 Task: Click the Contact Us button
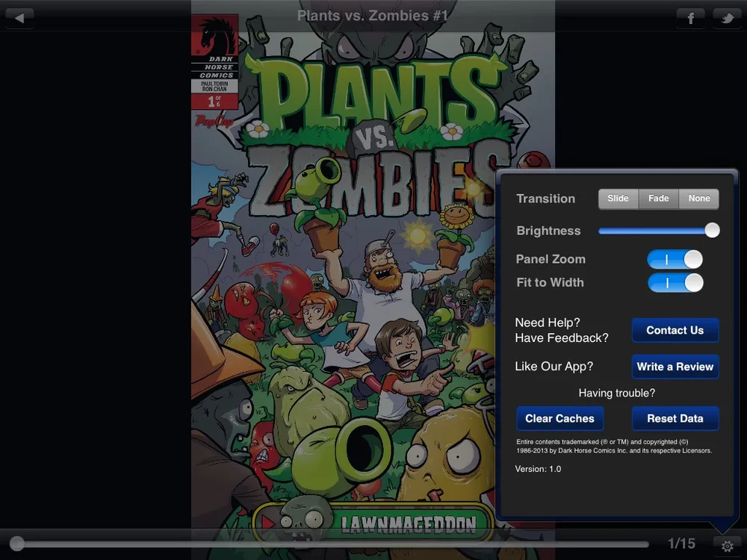click(x=675, y=330)
